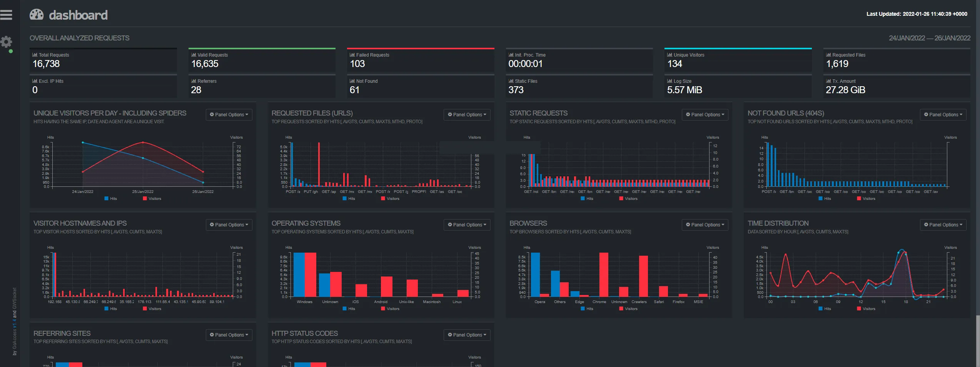Screen dimensions: 980x367
Task: Expand Panel Options on Not Found URLs panel
Action: click(x=942, y=114)
